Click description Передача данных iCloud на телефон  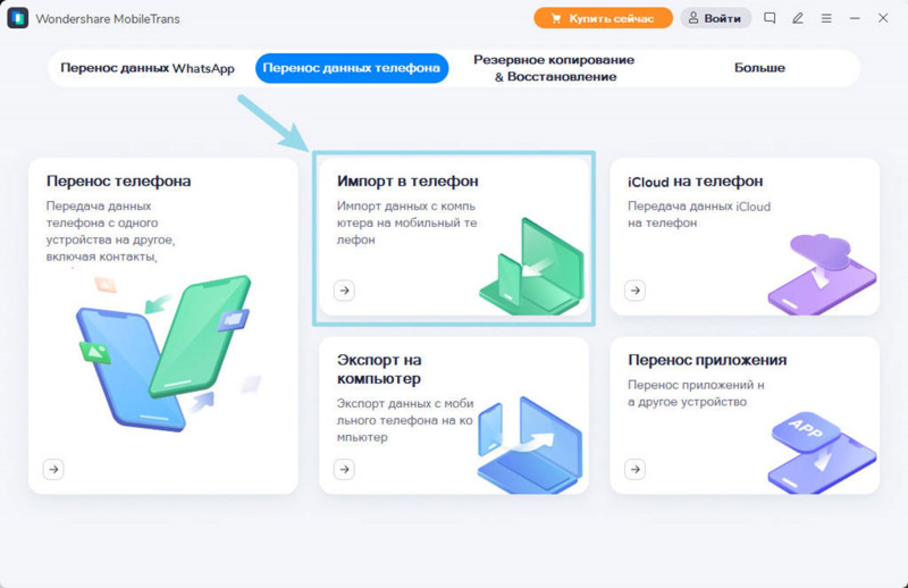[x=699, y=214]
